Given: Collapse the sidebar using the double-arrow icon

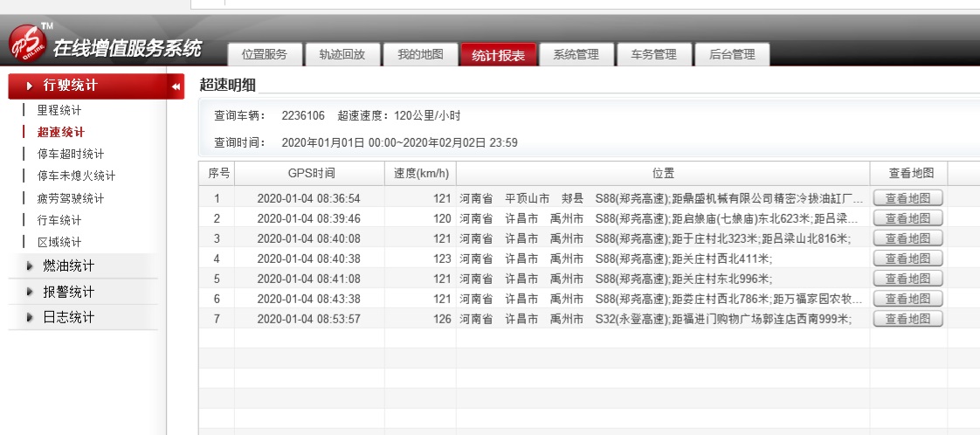Looking at the screenshot, I should coord(176,86).
